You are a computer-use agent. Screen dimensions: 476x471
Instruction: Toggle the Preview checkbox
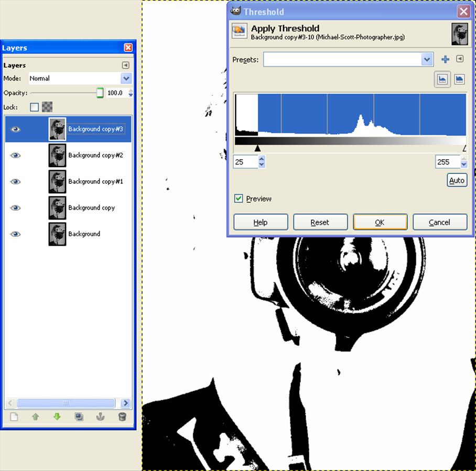tap(239, 199)
